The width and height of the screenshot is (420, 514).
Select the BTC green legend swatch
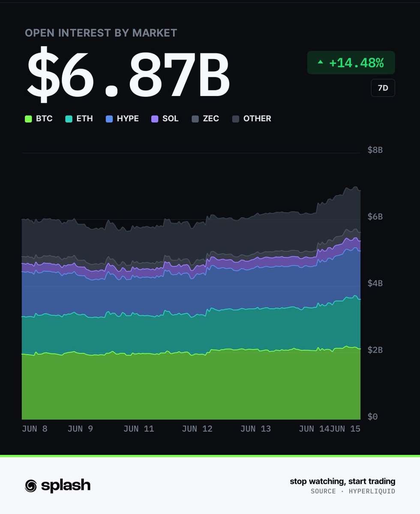[29, 119]
